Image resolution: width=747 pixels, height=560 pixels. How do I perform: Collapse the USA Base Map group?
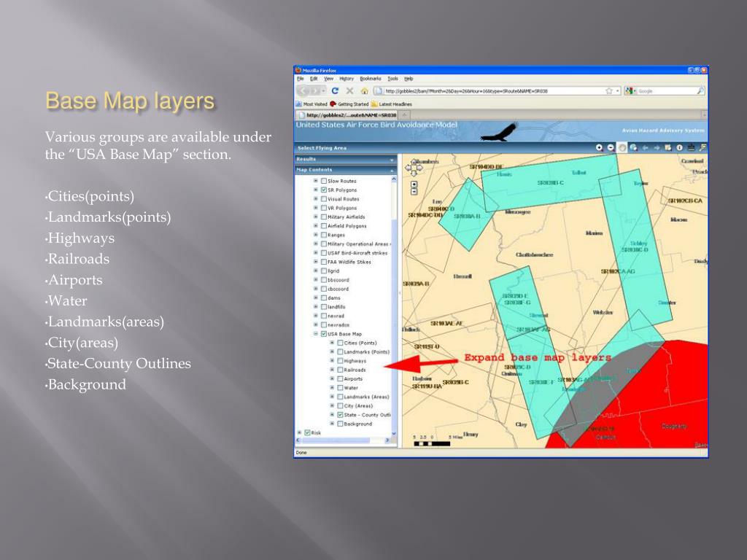click(315, 334)
